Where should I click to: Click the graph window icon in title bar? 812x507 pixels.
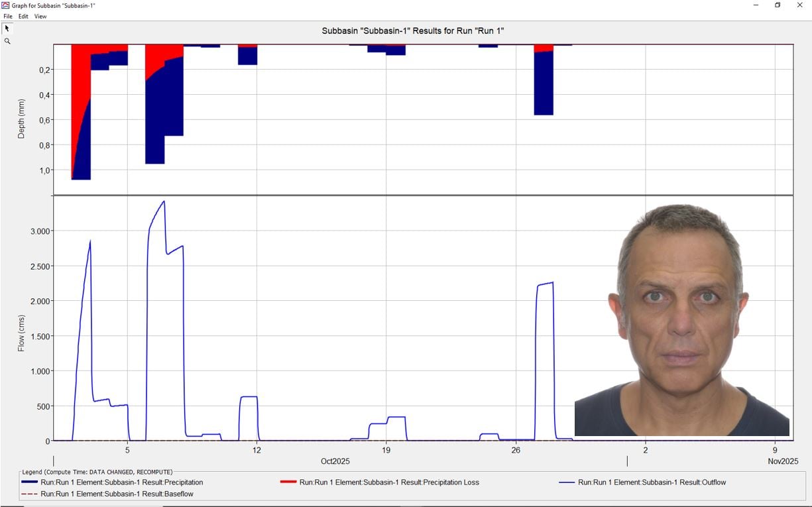[5, 5]
